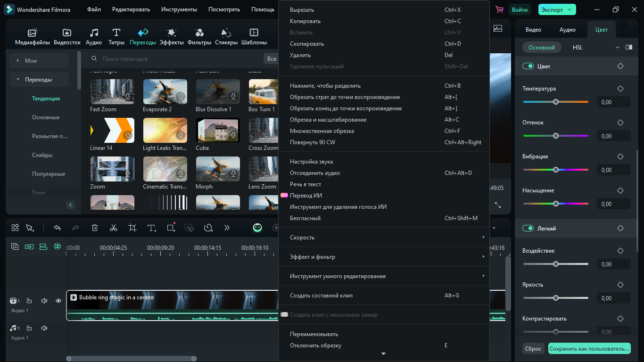Lock the Видео 1 track
644x362 pixels.
click(29, 301)
